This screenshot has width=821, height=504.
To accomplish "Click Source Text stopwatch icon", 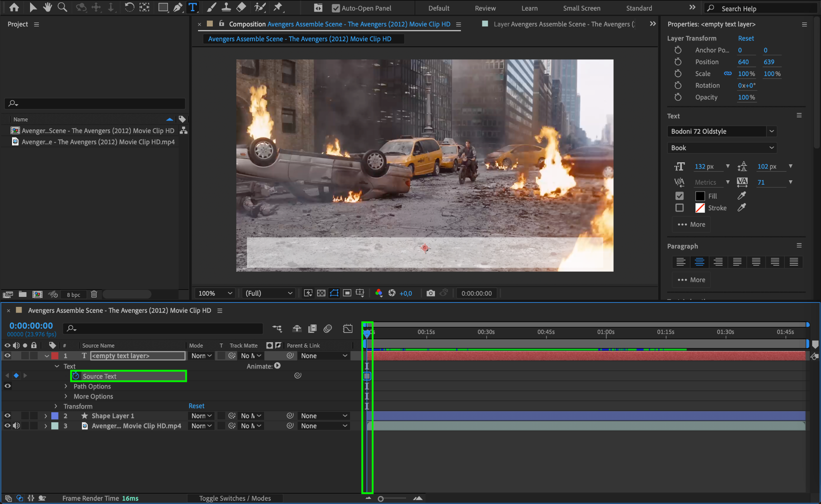I will point(76,376).
